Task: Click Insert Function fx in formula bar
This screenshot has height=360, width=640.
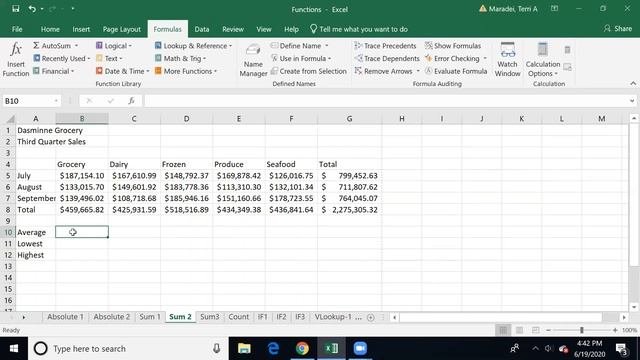Action: (x=131, y=101)
